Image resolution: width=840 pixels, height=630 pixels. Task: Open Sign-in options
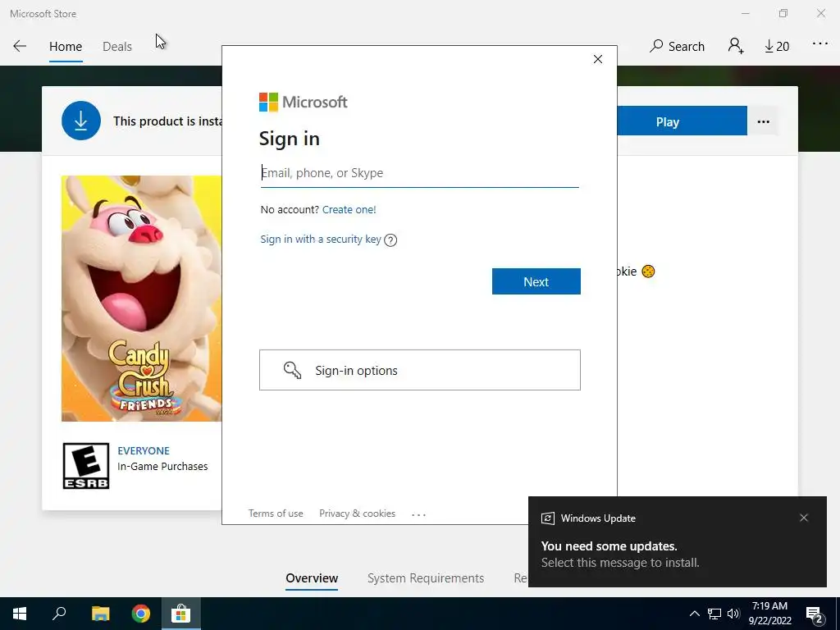tap(419, 370)
